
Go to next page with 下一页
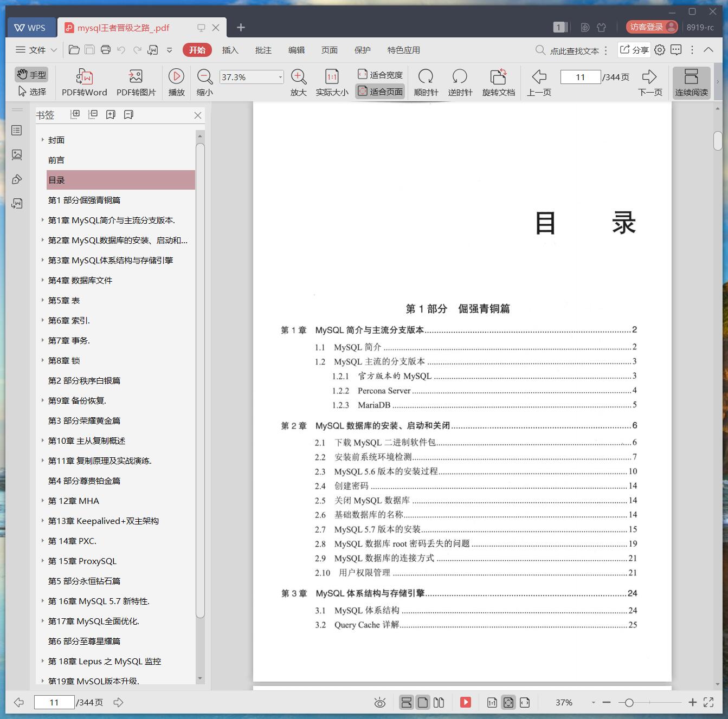(649, 82)
